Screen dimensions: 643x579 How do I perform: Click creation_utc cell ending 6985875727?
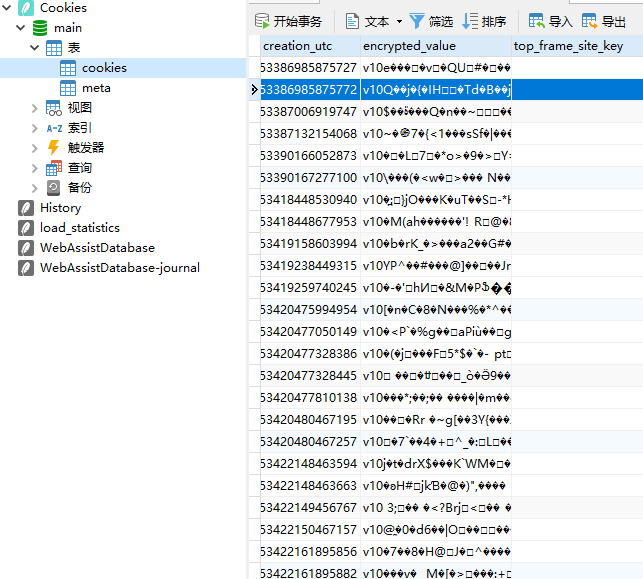point(310,68)
